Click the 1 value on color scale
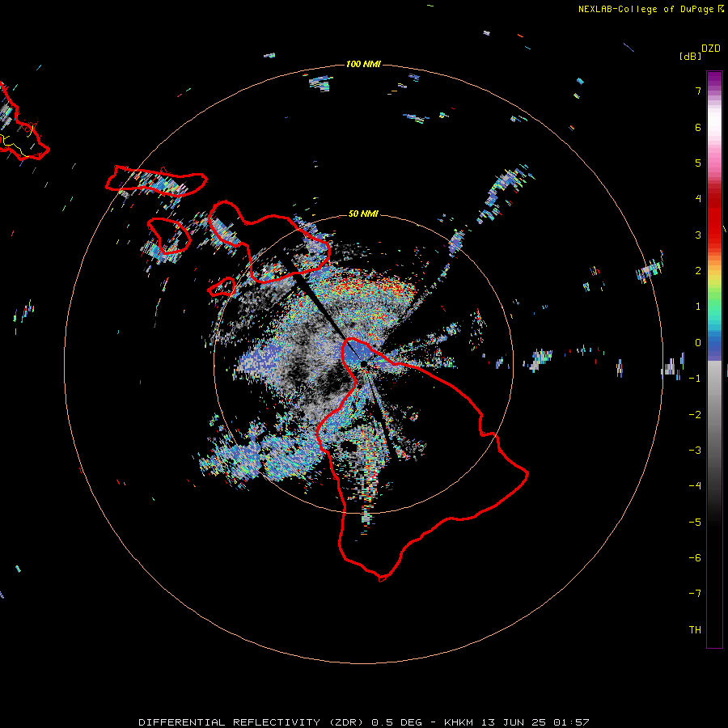 point(698,307)
